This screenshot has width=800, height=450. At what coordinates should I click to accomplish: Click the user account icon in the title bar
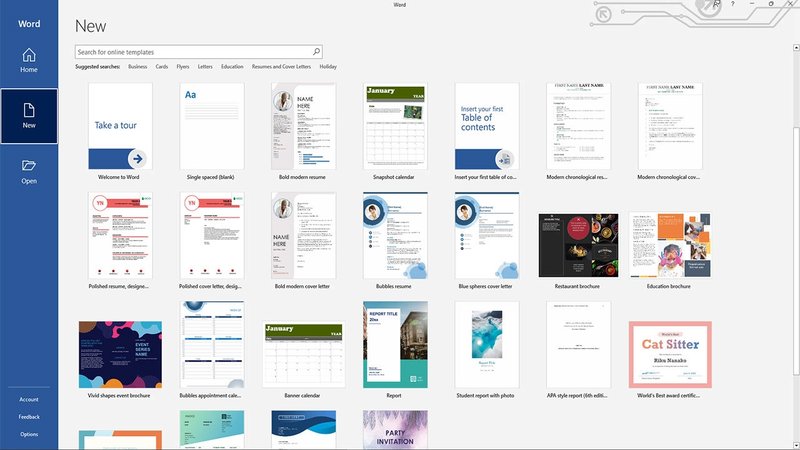click(716, 5)
